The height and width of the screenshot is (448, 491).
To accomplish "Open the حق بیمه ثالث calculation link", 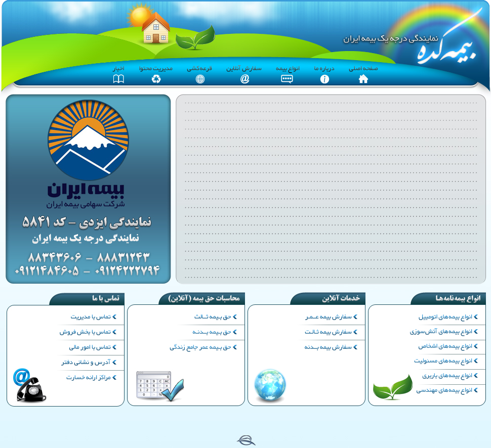I will (x=213, y=317).
